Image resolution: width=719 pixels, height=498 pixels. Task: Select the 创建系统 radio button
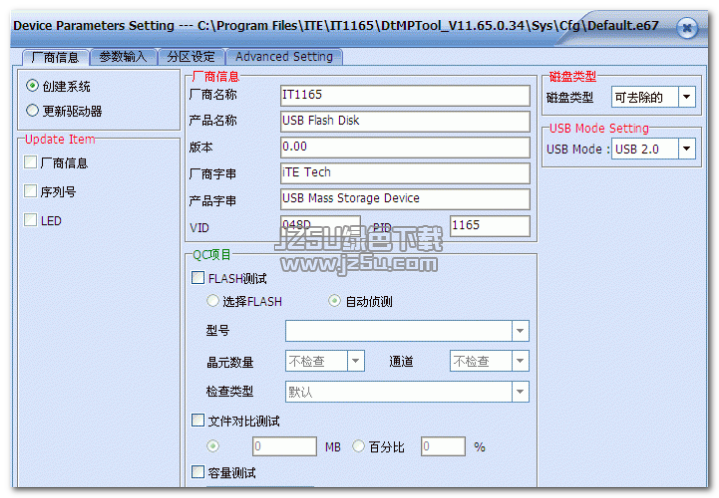coord(32,86)
